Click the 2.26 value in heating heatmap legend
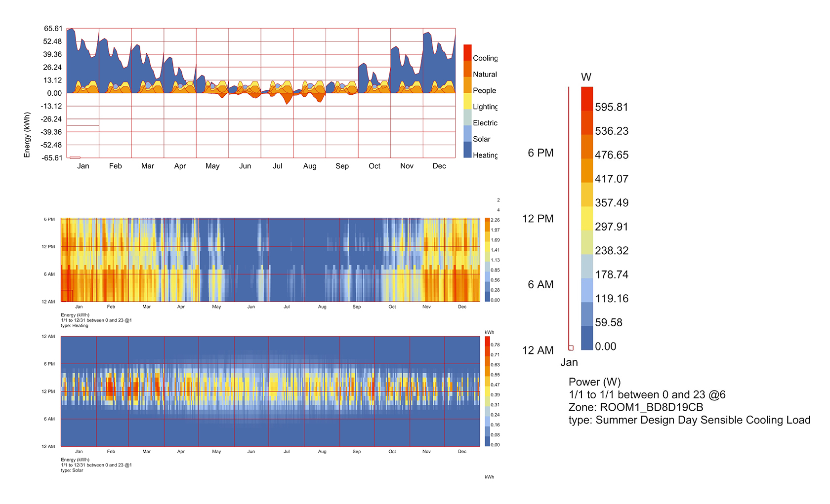Image resolution: width=830 pixels, height=504 pixels. tap(495, 220)
